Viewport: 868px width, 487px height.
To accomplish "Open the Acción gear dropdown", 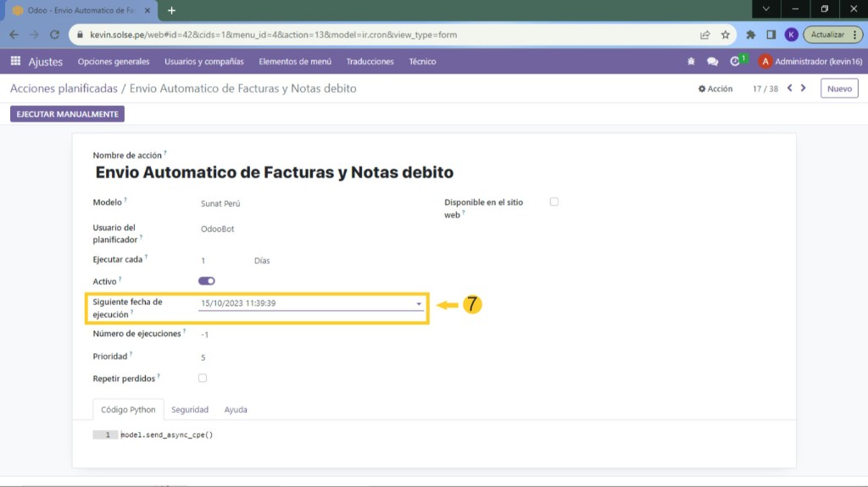I will point(715,88).
